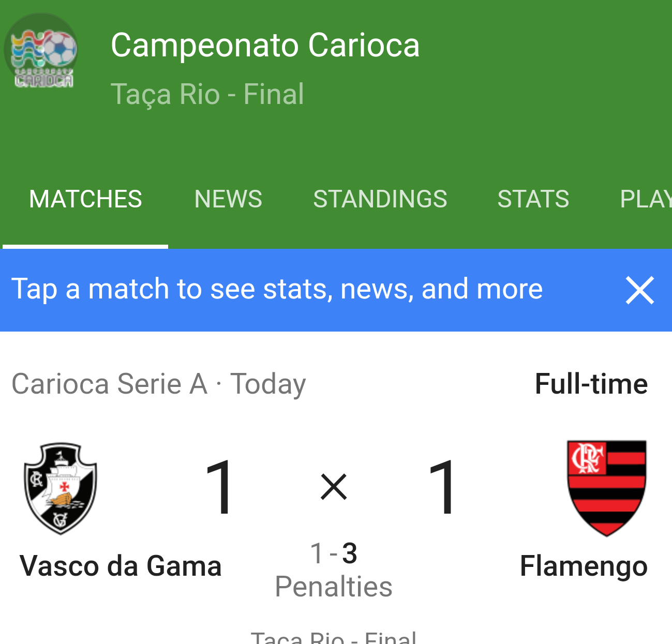Tap the Flamengo club crest
The height and width of the screenshot is (644, 672).
[x=607, y=488]
